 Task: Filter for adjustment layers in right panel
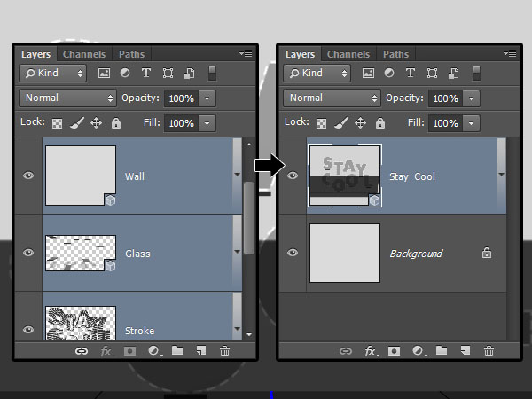(x=389, y=74)
